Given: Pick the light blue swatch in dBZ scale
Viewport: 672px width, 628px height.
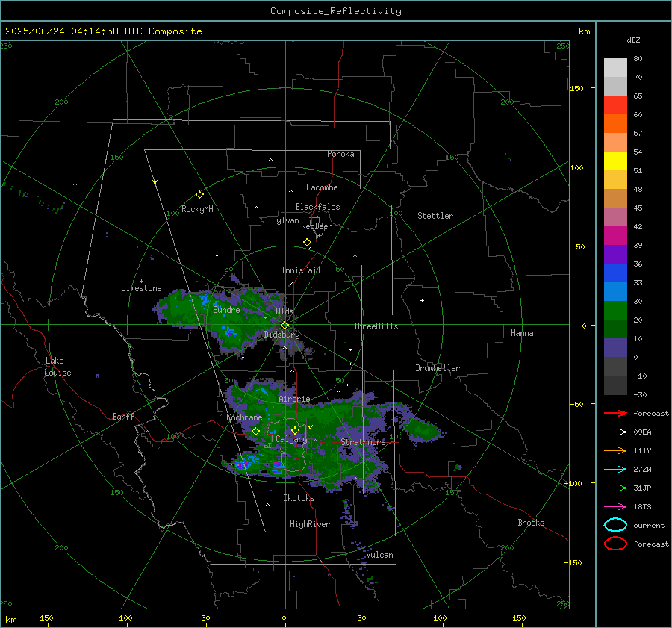Looking at the screenshot, I should click(615, 291).
